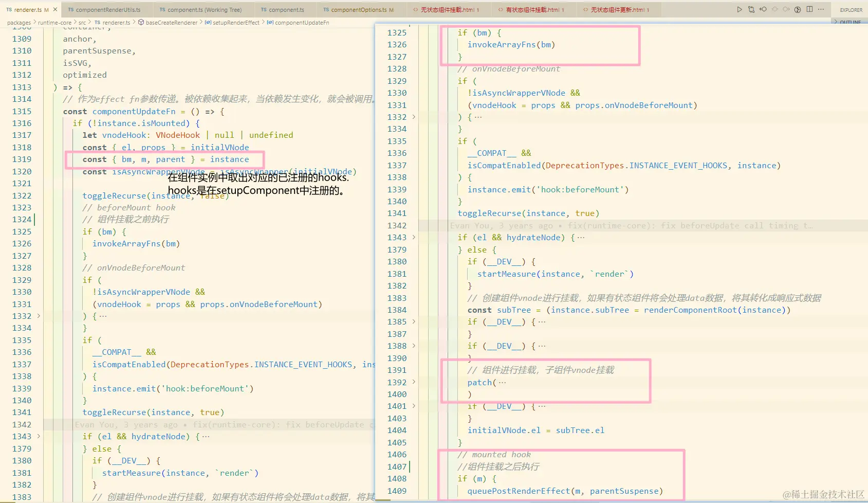The height and width of the screenshot is (503, 868).
Task: Expand folded patch( block at line 1392
Action: [x=414, y=382]
